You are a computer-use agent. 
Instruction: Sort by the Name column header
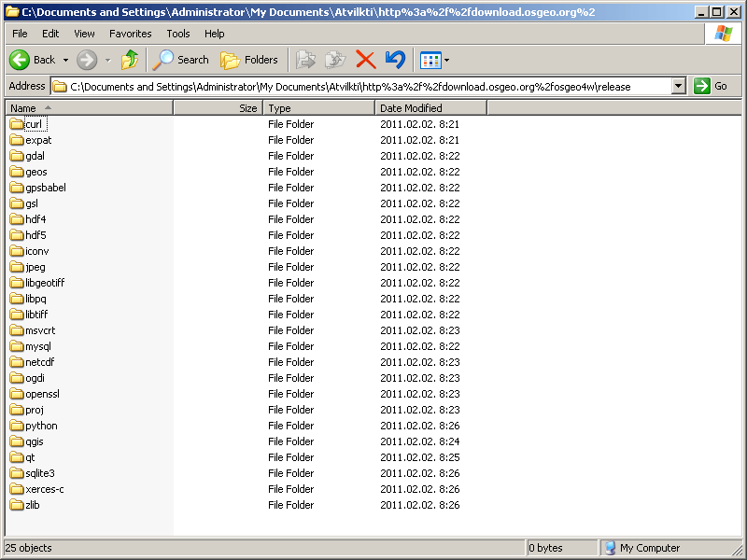89,108
